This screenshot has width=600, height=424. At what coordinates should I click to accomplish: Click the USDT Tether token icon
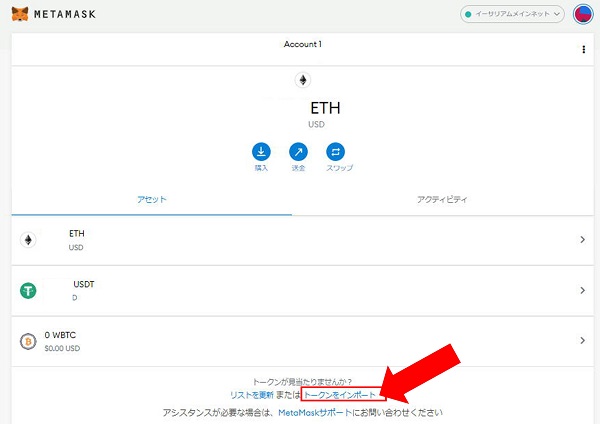[28, 291]
